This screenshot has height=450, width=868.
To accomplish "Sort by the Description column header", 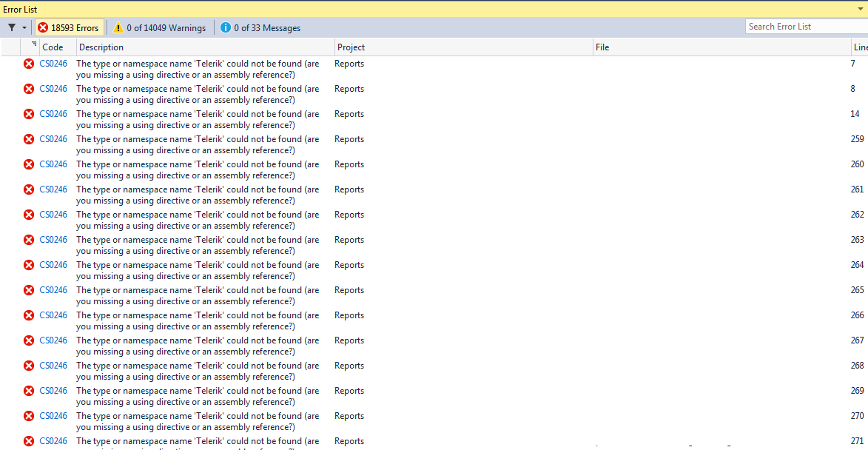I will tap(206, 47).
